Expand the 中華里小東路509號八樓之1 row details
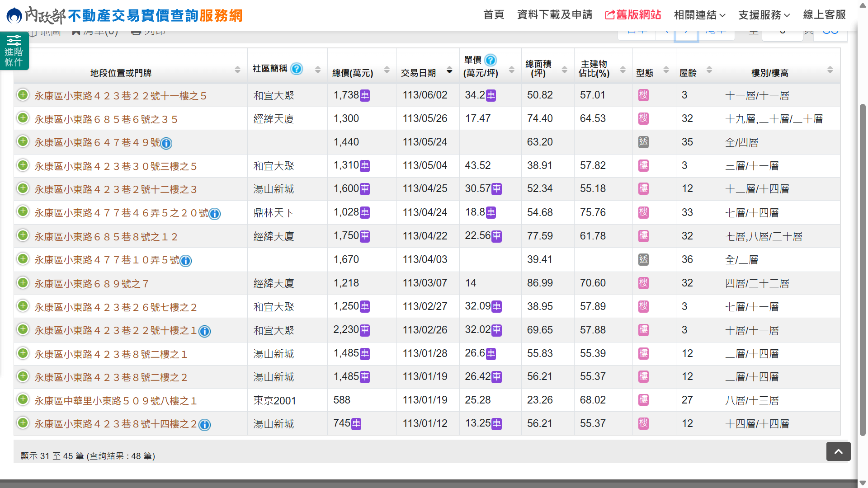 [23, 399]
